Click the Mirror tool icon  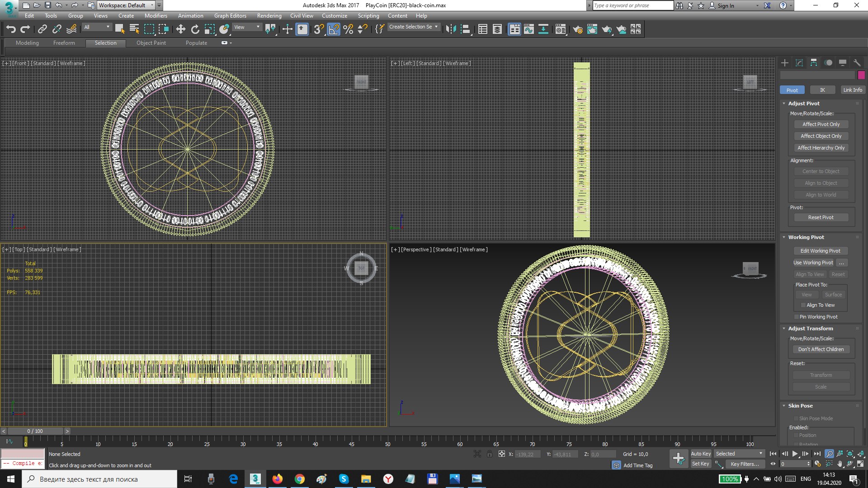[451, 29]
